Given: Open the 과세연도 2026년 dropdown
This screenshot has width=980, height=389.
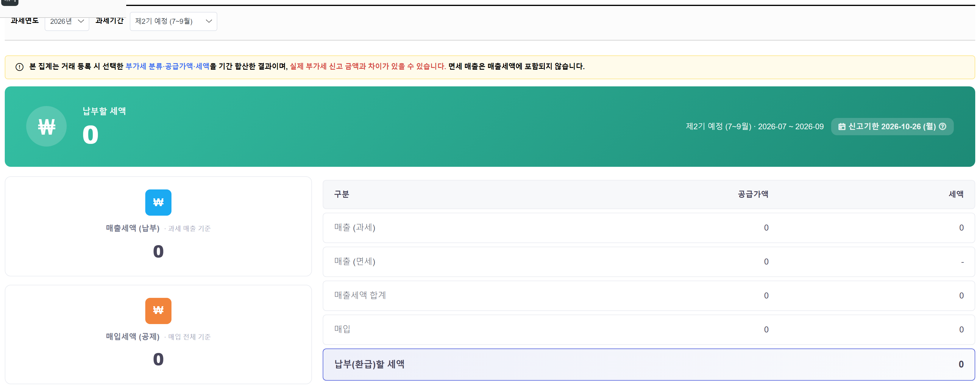Looking at the screenshot, I should pyautogui.click(x=67, y=21).
